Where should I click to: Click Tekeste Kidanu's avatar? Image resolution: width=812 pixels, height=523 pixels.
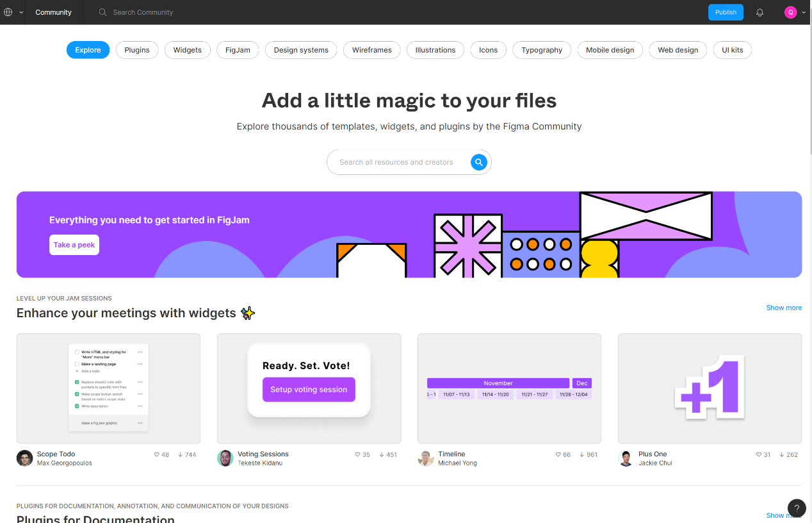[225, 458]
